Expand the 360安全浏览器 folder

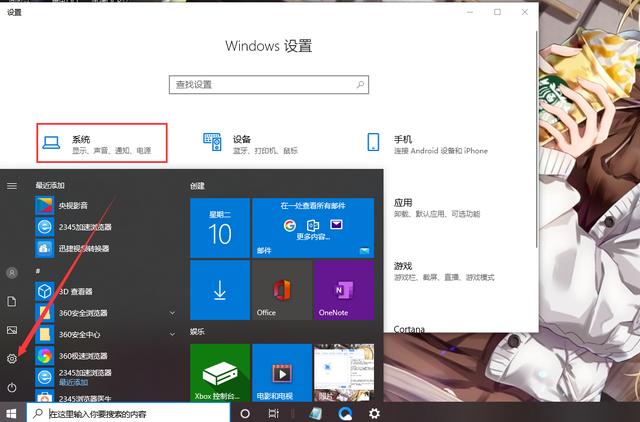tap(105, 313)
